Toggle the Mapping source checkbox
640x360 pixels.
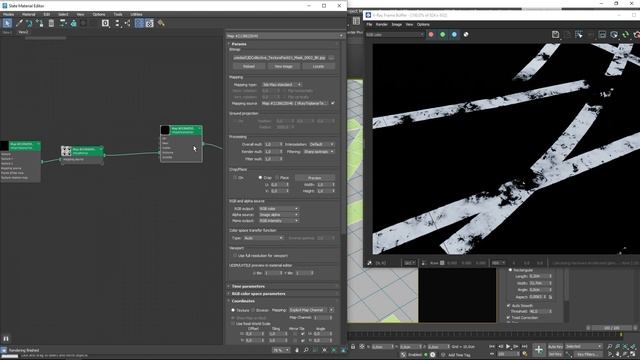pyautogui.click(x=333, y=103)
